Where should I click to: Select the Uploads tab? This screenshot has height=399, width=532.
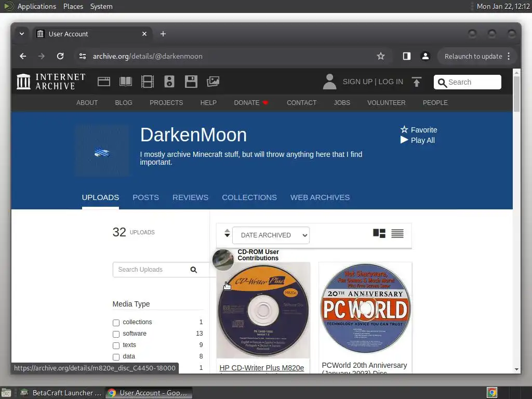click(100, 197)
